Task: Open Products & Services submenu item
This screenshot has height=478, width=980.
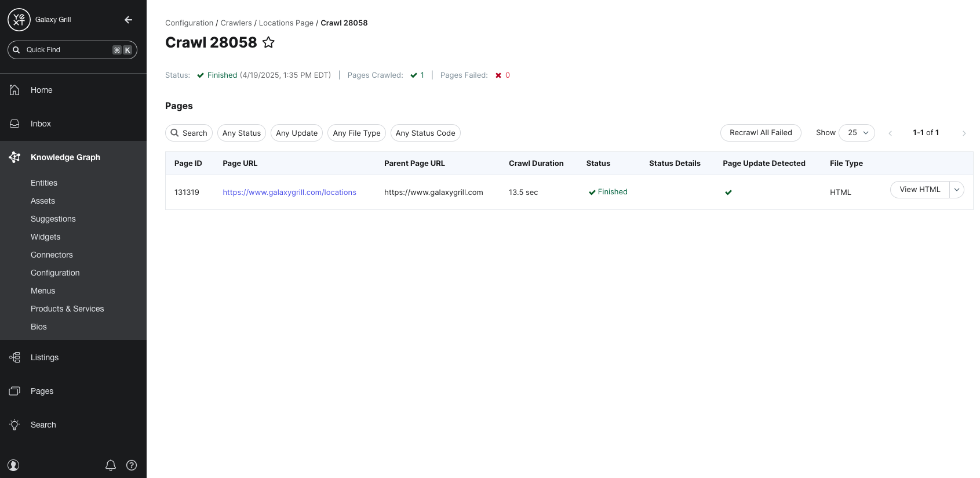Action: 67,309
